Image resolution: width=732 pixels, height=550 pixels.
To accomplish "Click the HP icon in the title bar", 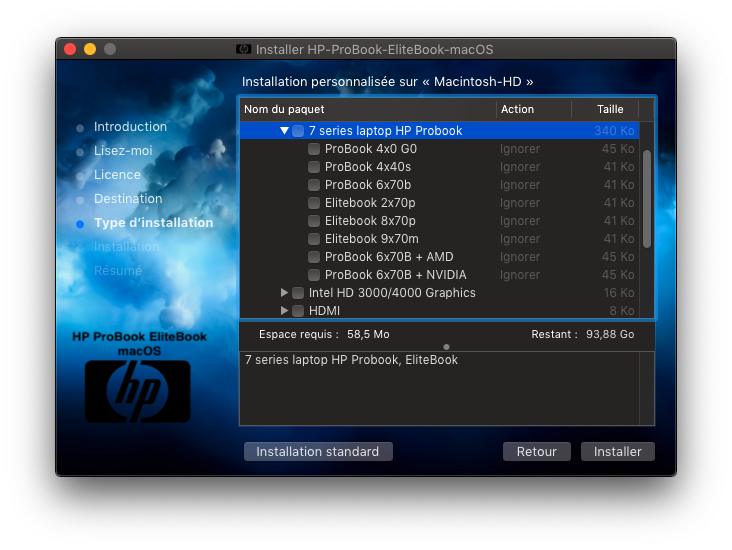I will [243, 49].
